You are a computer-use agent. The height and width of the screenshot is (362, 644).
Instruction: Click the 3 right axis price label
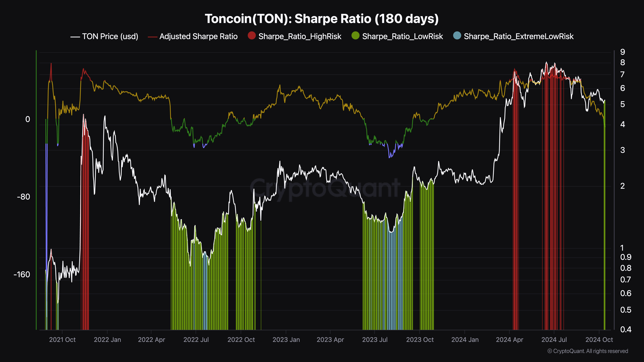coord(622,150)
